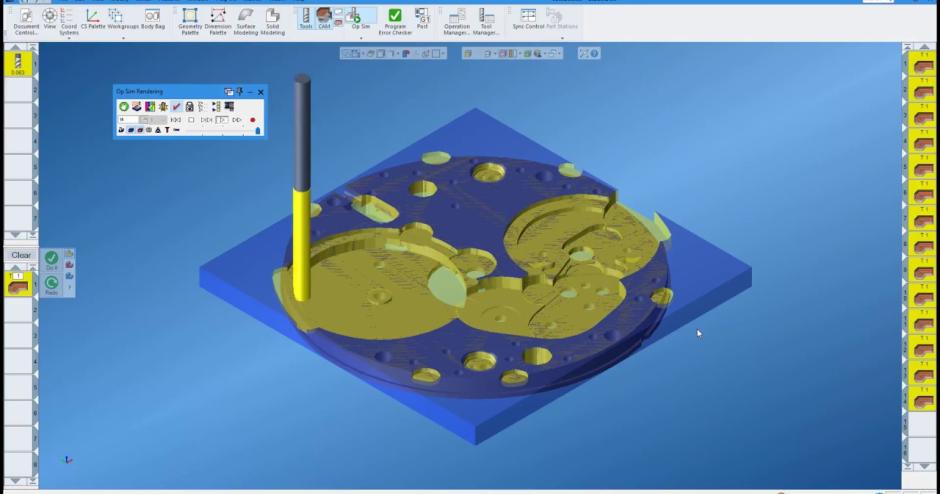Image resolution: width=940 pixels, height=494 pixels.
Task: Open the Dimension Palette
Action: (217, 19)
